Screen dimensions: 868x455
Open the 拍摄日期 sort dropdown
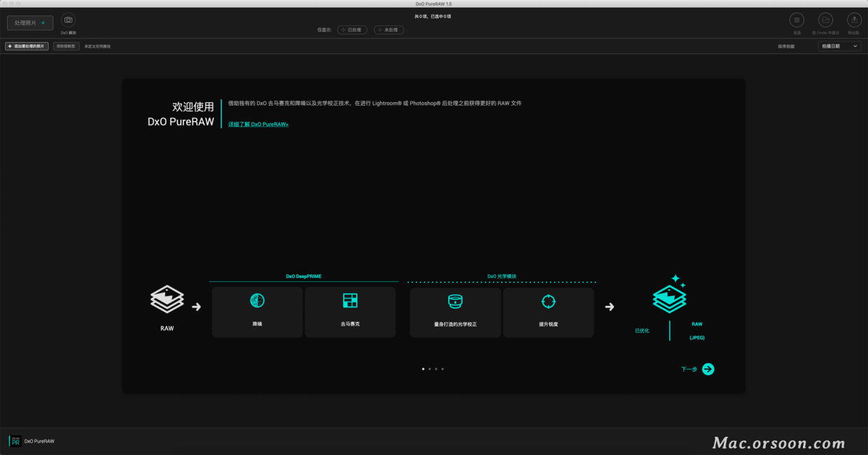[x=839, y=46]
